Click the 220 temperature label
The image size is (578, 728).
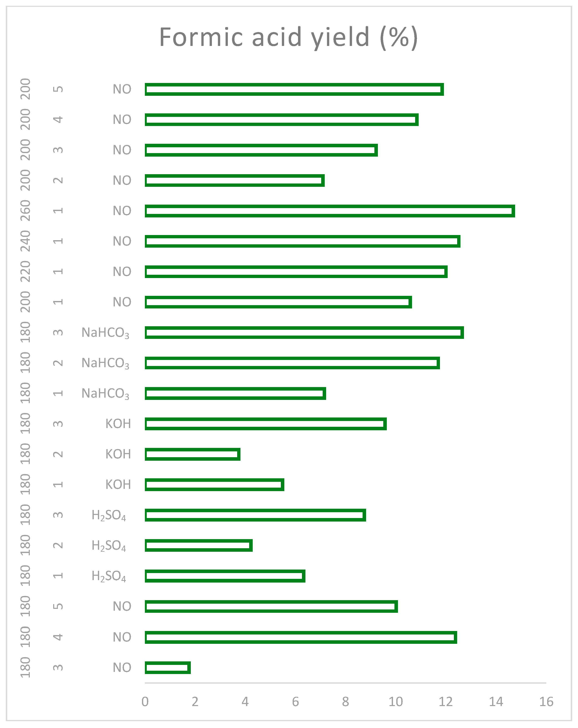[26, 271]
